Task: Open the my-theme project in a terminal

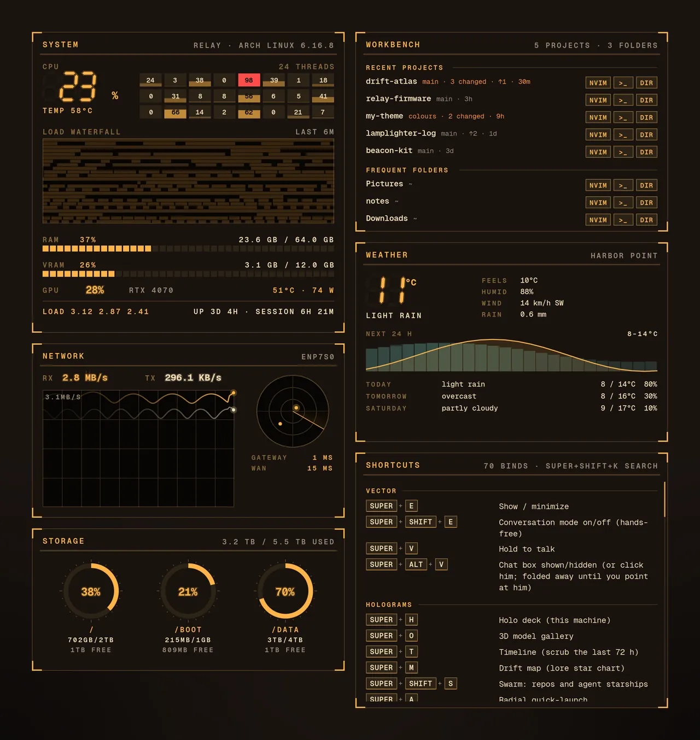Action: click(623, 118)
